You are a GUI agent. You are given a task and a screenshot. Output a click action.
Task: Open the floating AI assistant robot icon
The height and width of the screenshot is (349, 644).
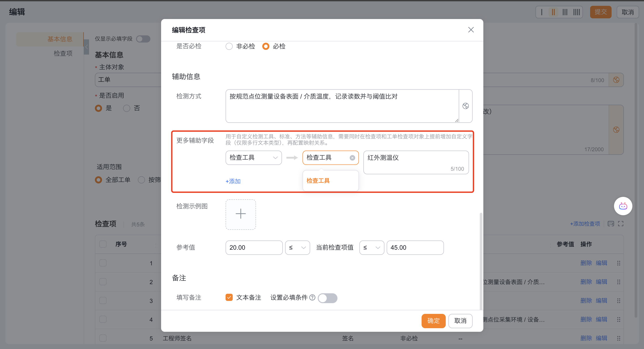[623, 206]
